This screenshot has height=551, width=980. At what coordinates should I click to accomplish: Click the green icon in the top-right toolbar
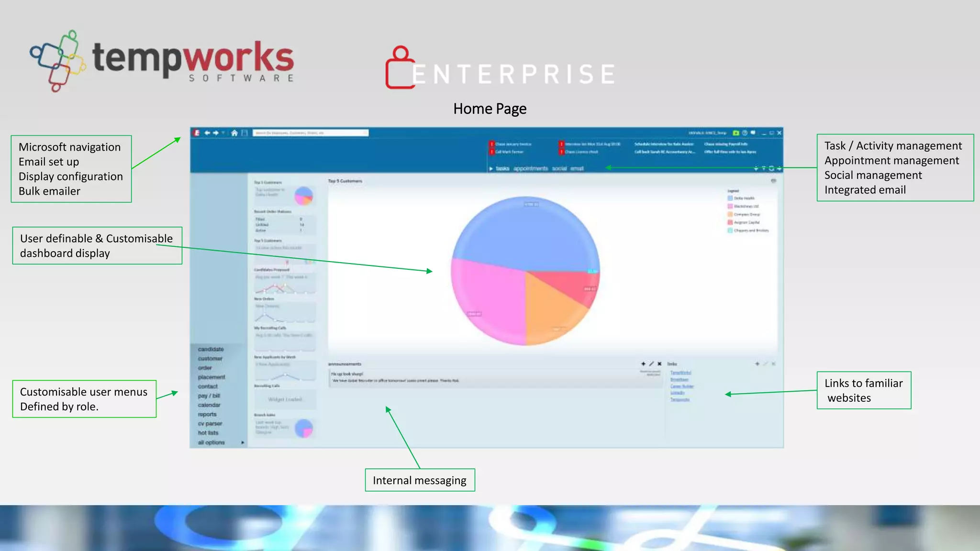736,133
